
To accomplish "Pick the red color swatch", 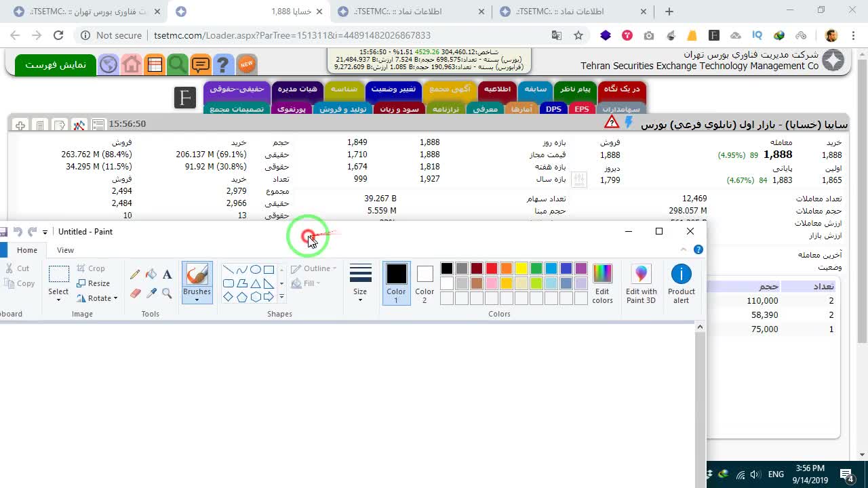I will tap(492, 268).
